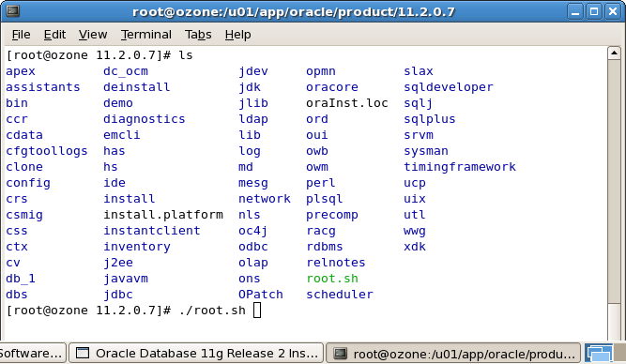Viewport: 626px width, 364px height.
Task: Click the oracore directory name
Action: pyautogui.click(x=332, y=87)
